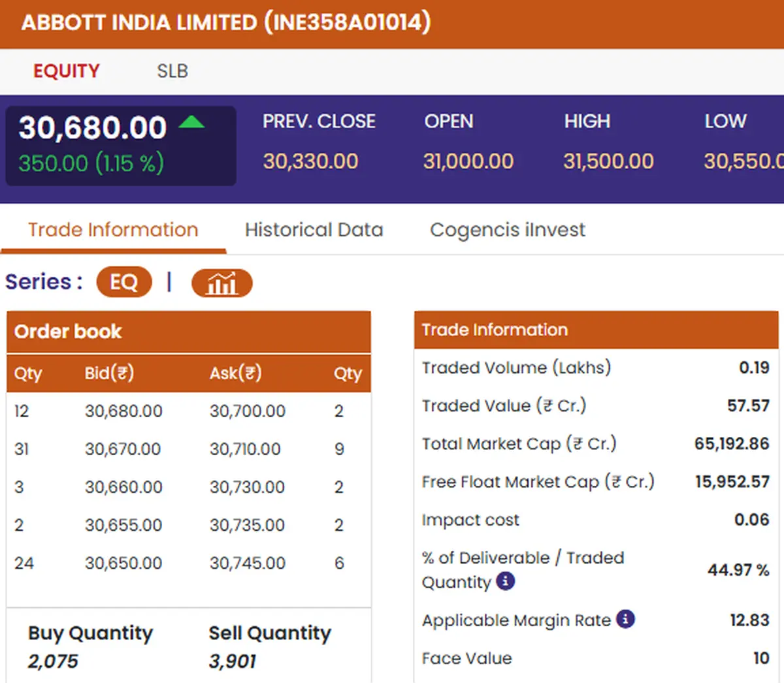
Task: Click the bid quantity 24
Action: pyautogui.click(x=24, y=563)
